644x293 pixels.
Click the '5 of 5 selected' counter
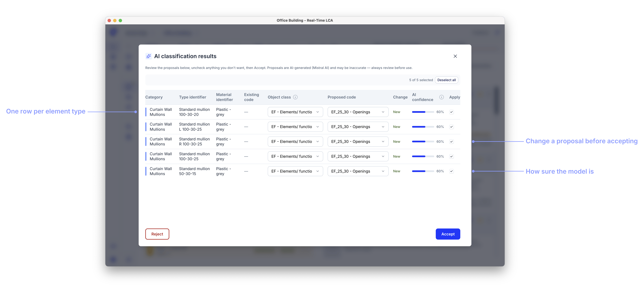(421, 80)
